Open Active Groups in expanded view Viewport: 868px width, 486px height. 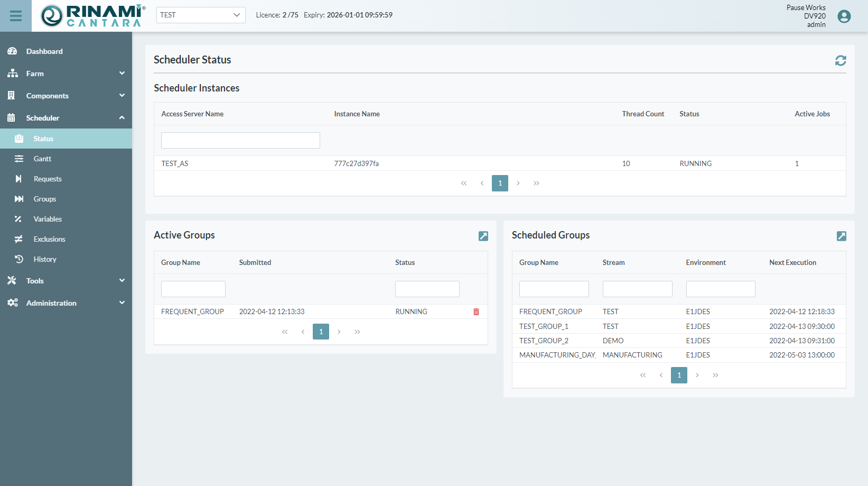(x=483, y=236)
